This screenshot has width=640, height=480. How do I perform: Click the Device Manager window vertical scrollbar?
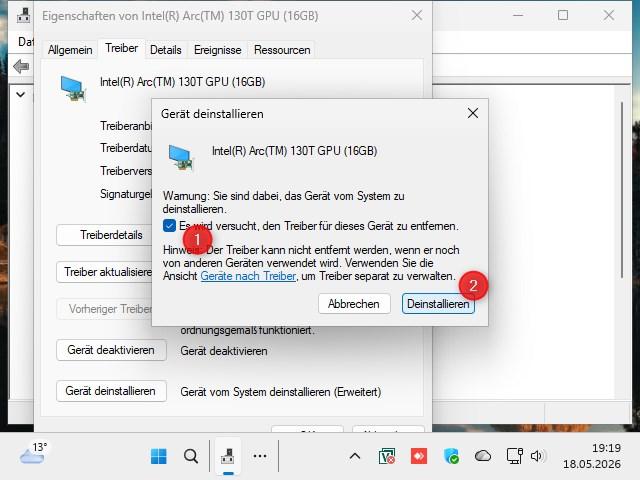tap(622, 190)
